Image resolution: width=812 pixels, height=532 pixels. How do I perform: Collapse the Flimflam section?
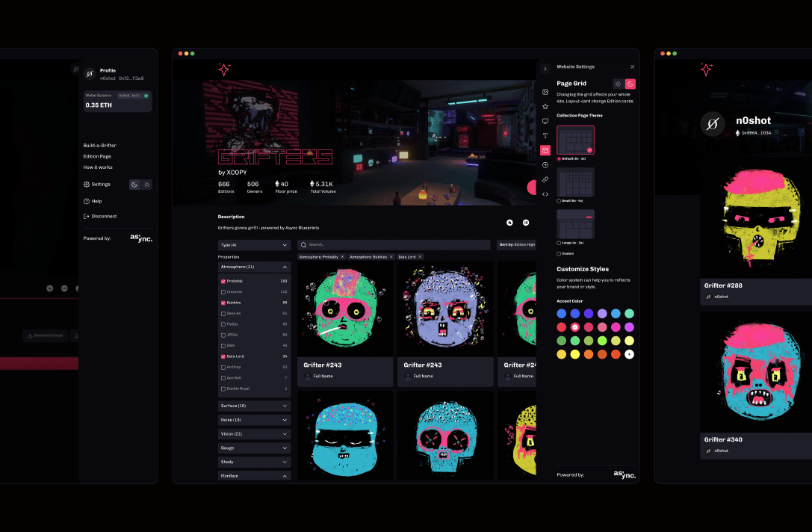(254, 475)
